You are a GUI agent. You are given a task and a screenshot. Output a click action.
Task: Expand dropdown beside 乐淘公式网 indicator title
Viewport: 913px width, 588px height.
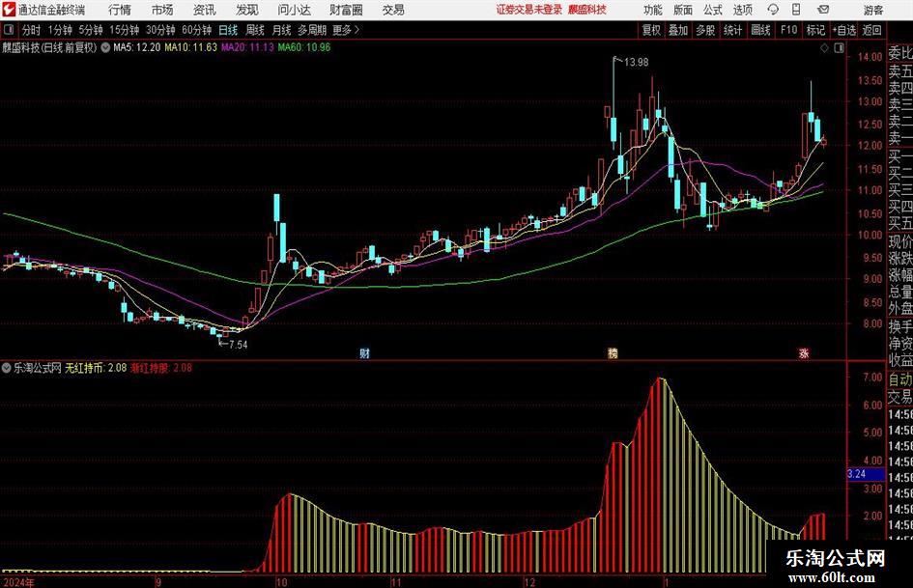tap(7, 368)
